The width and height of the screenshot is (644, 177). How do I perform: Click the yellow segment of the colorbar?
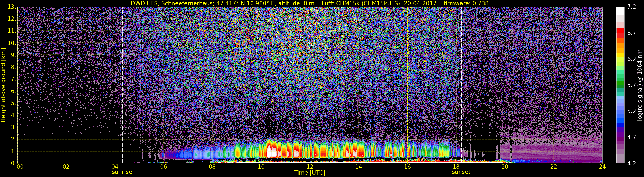coord(620,55)
